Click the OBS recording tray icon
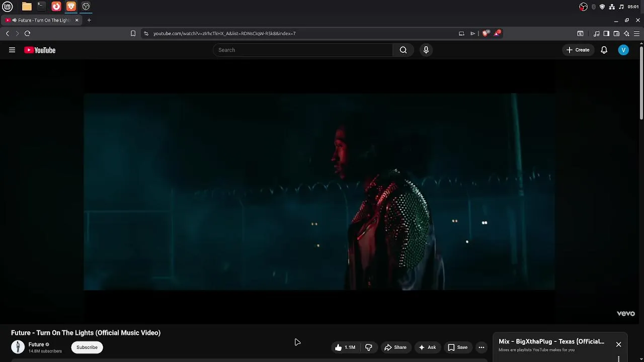This screenshot has height=362, width=644. click(x=583, y=7)
